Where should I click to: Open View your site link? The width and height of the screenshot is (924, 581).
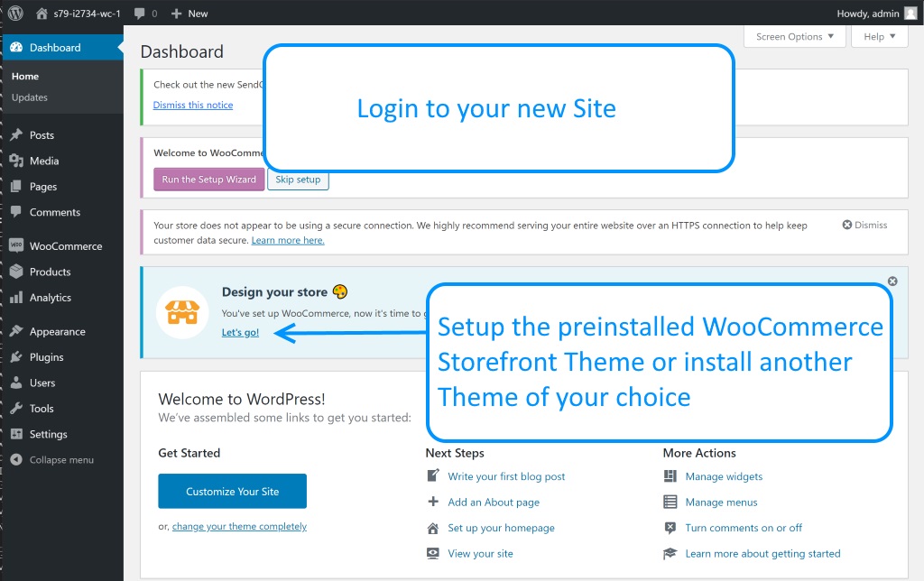point(480,553)
